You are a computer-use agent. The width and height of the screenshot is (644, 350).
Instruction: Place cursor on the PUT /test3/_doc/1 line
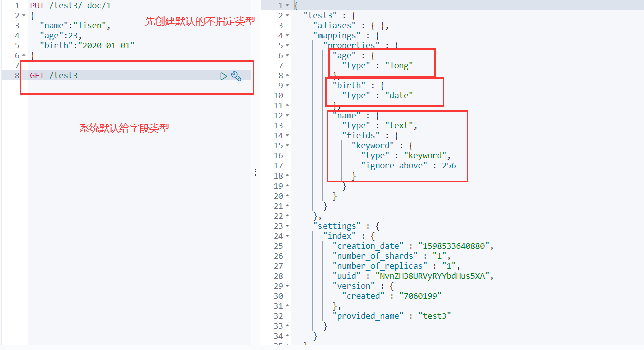click(70, 6)
